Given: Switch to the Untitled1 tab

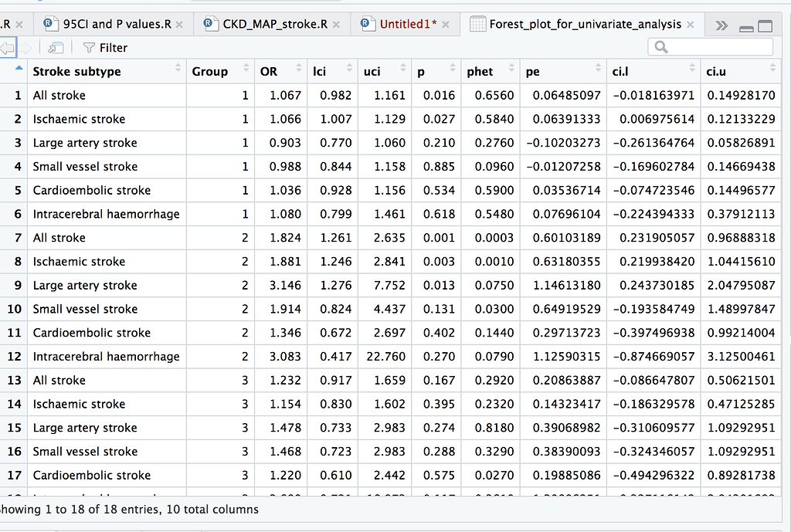Looking at the screenshot, I should 405,24.
